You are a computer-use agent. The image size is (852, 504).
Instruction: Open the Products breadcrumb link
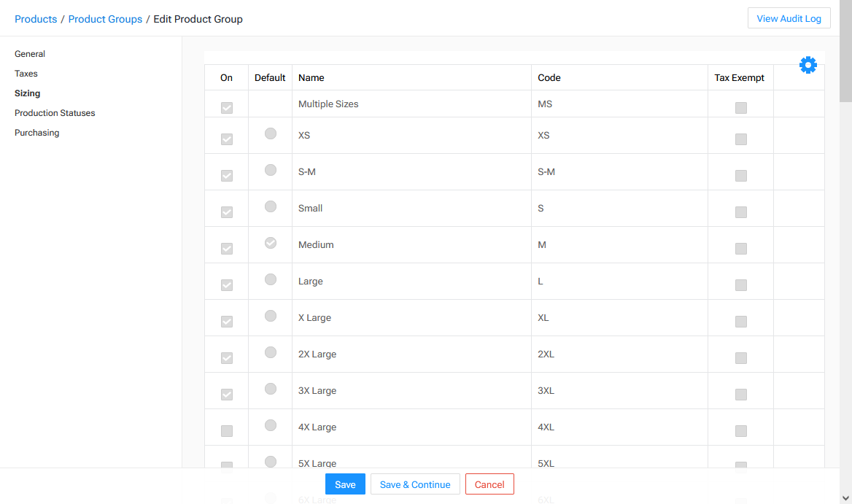(x=36, y=19)
